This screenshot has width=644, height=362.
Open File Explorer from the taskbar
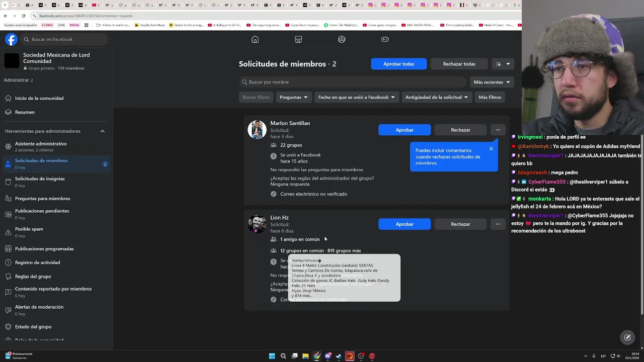pyautogui.click(x=305, y=356)
